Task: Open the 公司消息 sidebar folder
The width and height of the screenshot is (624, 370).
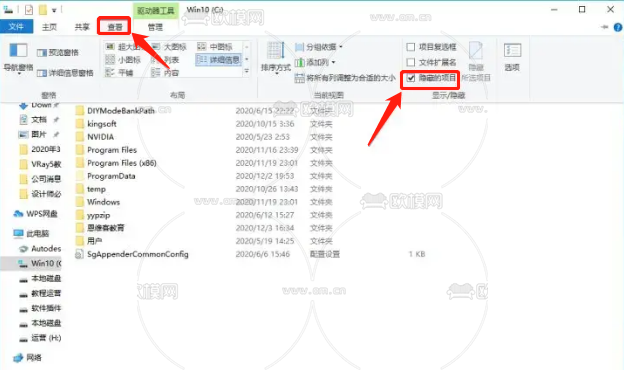Action: 46,179
